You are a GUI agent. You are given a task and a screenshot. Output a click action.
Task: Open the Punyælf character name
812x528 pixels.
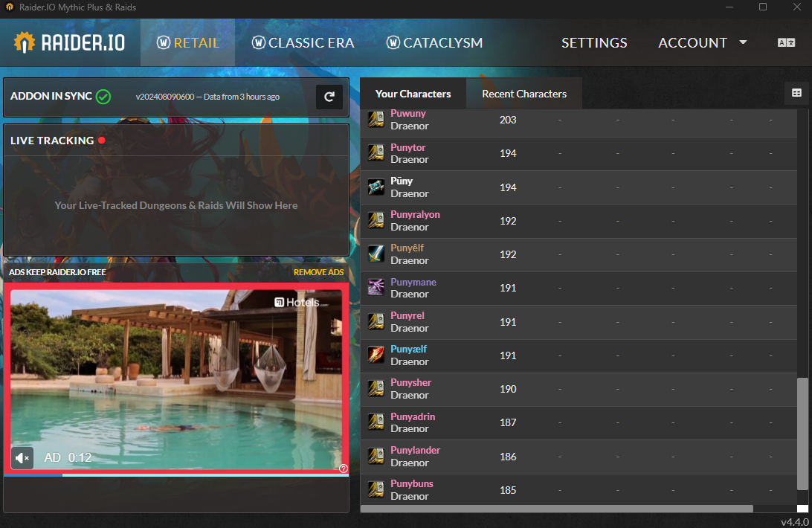click(x=408, y=350)
